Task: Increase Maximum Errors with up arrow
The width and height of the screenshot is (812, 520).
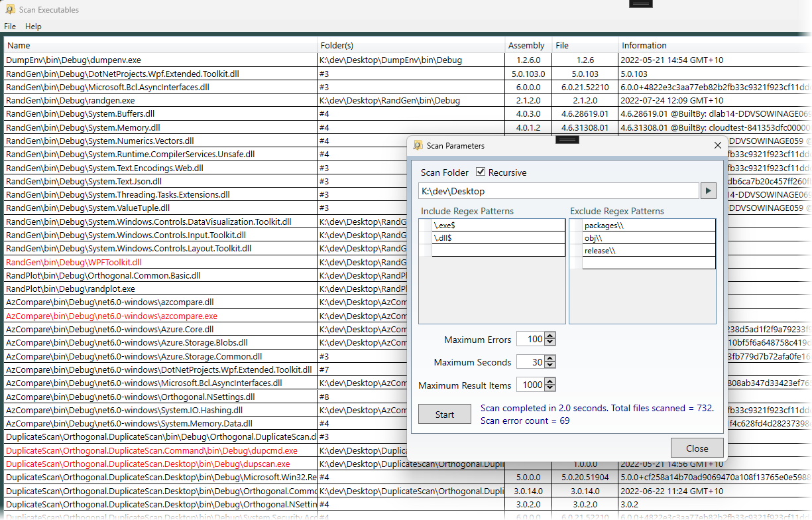Action: pyautogui.click(x=550, y=336)
